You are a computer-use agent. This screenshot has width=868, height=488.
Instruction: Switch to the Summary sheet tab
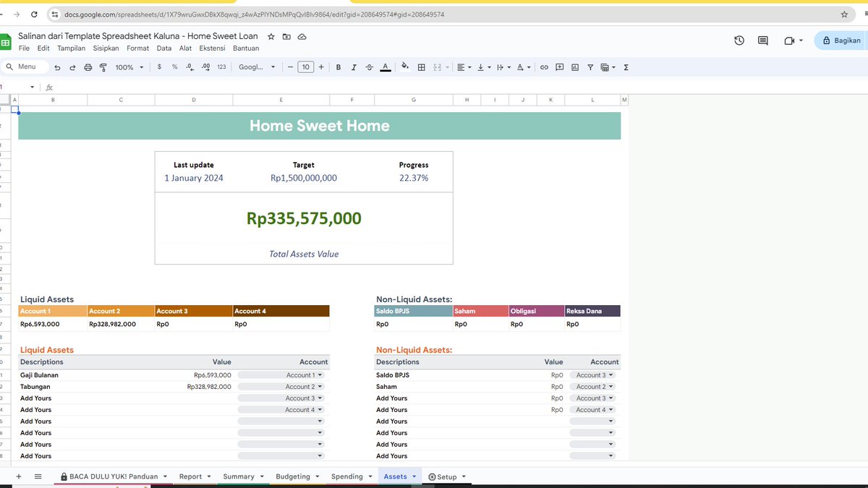[242, 476]
